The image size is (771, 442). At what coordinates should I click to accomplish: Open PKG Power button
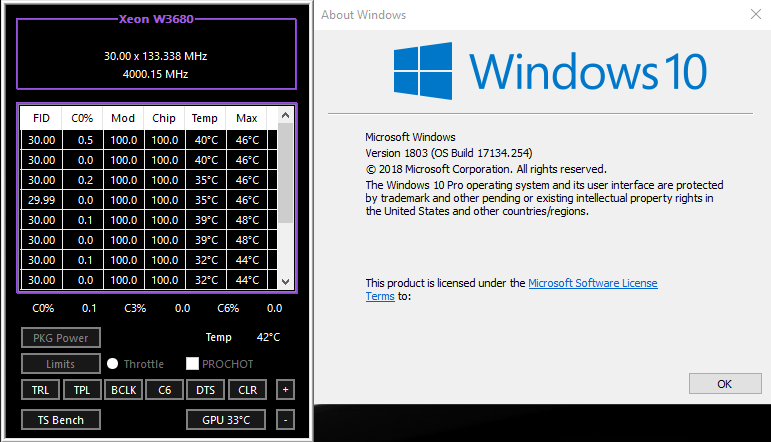coord(61,338)
